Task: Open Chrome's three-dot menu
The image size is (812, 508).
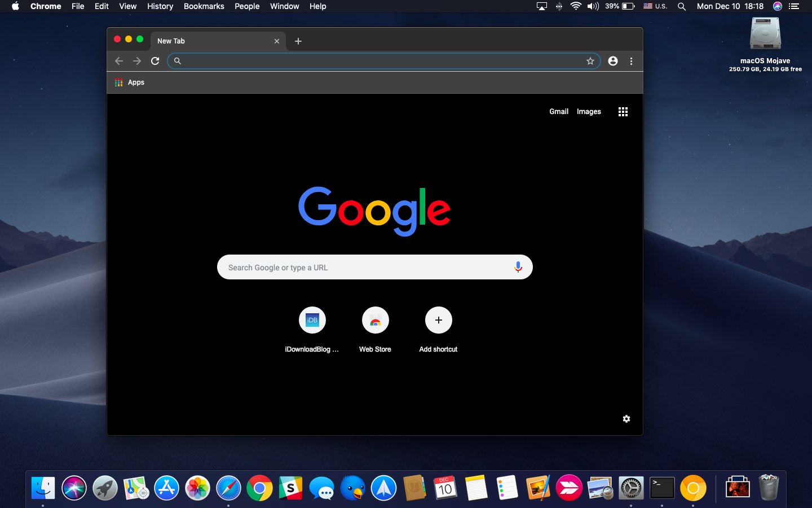Action: click(631, 61)
